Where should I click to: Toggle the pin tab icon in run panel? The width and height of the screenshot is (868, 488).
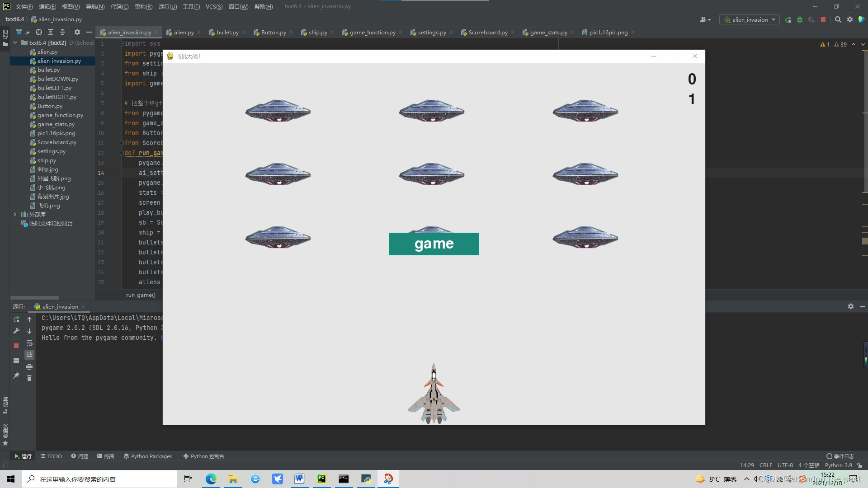(16, 375)
